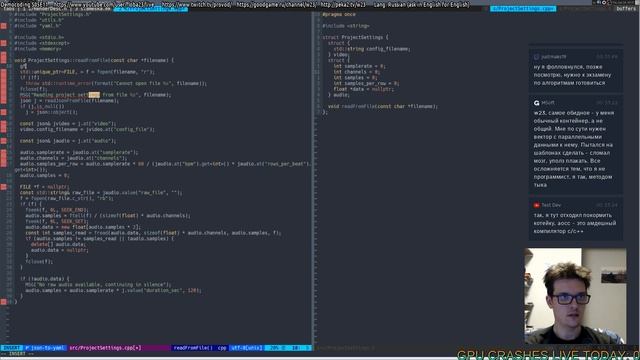Select highlighted ProjectSettings.cpp tab above right pane
This screenshot has height=360, width=640.
pyautogui.click(x=523, y=9)
